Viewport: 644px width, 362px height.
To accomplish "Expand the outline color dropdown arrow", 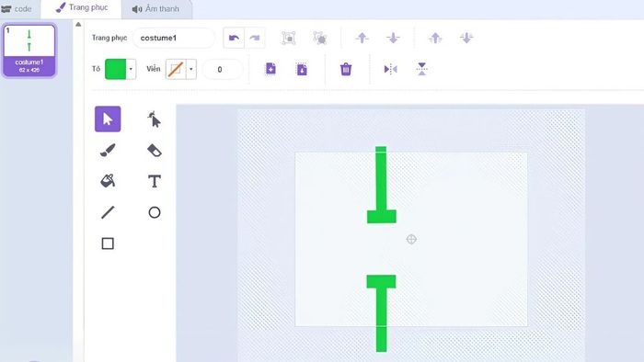I will (x=191, y=69).
